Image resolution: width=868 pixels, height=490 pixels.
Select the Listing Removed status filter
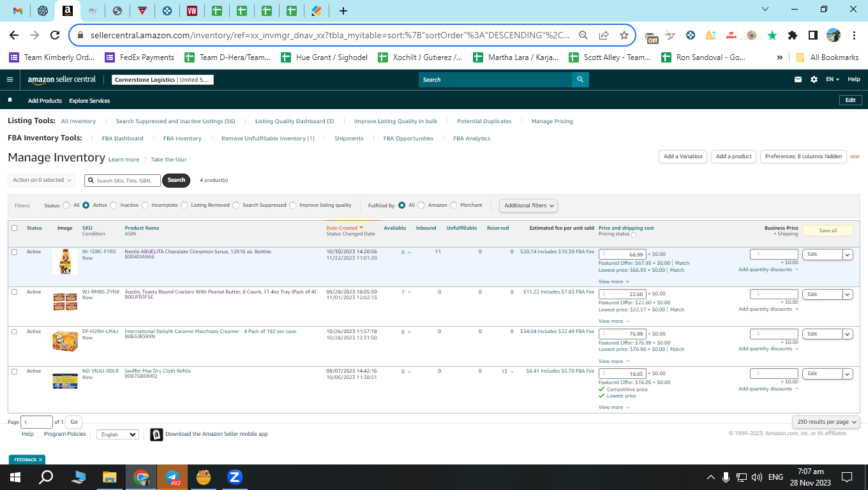(x=184, y=205)
